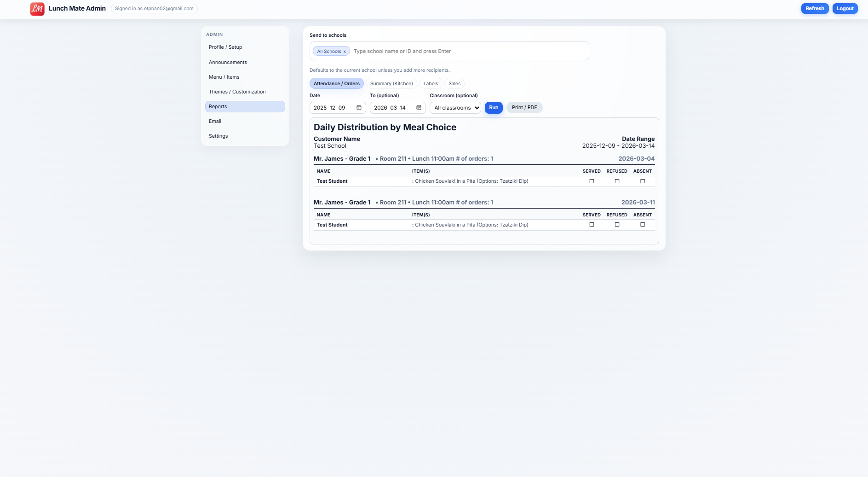This screenshot has width=868, height=477.
Task: Check Served for the 2026-03-11 order
Action: pyautogui.click(x=592, y=225)
